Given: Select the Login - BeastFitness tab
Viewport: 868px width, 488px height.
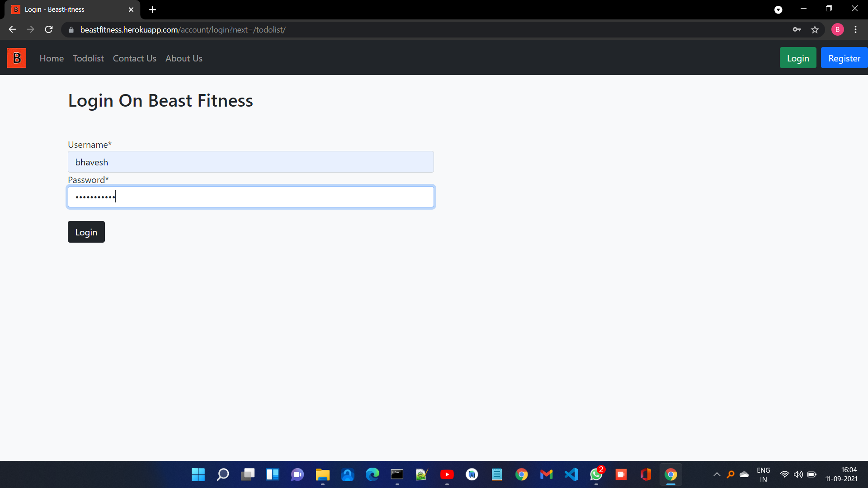Looking at the screenshot, I should pos(63,9).
